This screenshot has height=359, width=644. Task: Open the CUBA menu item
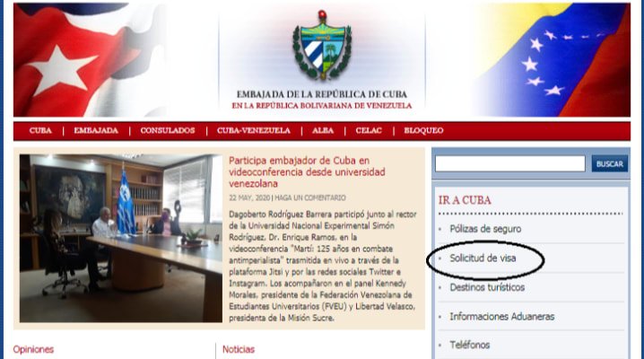point(40,131)
